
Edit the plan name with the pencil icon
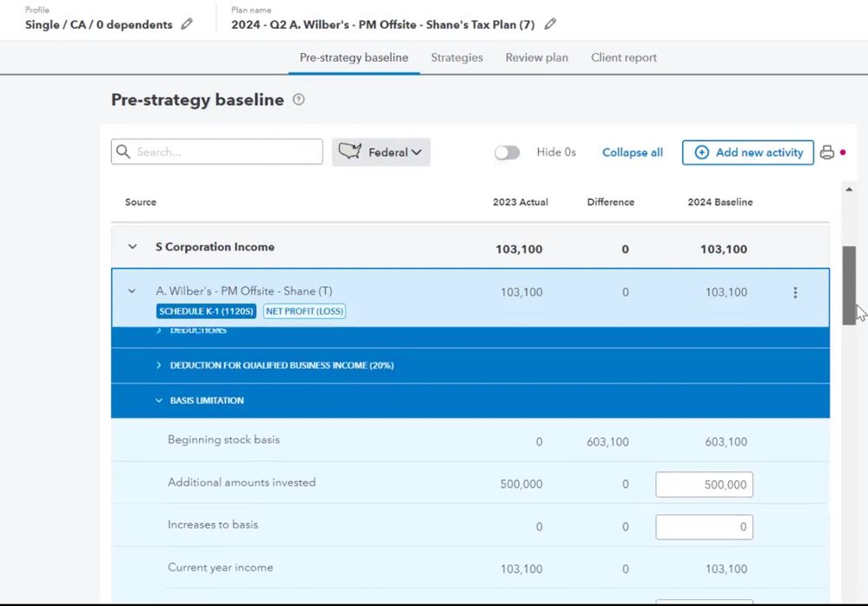click(x=550, y=24)
